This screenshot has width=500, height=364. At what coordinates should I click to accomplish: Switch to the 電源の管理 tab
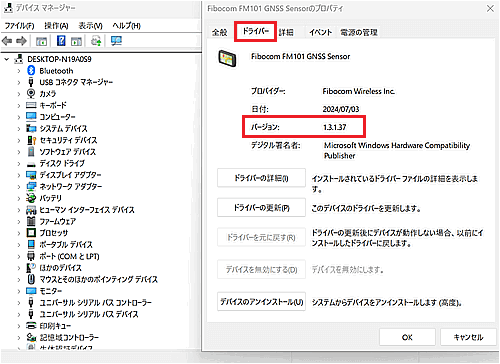[359, 32]
